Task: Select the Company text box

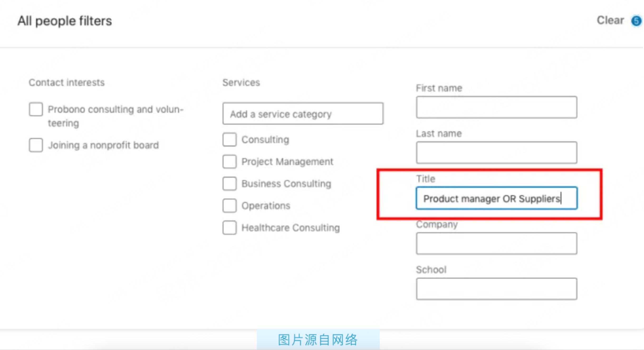Action: point(496,243)
